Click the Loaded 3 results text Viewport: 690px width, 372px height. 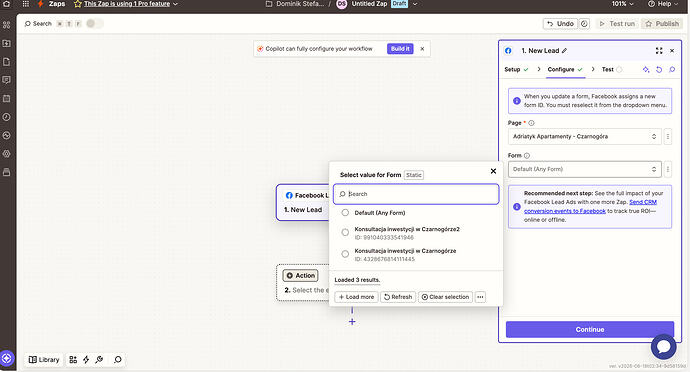click(357, 280)
